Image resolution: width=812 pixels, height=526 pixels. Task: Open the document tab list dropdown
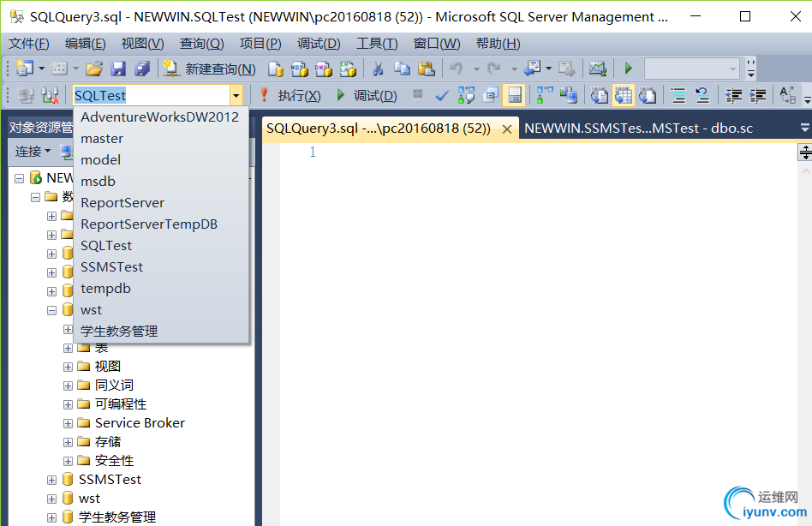[804, 128]
